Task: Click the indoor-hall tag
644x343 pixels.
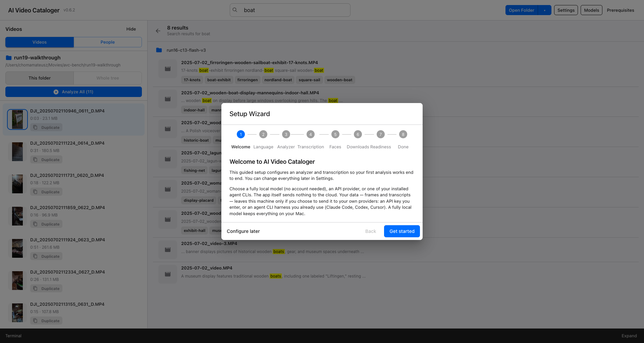Action: click(x=194, y=110)
